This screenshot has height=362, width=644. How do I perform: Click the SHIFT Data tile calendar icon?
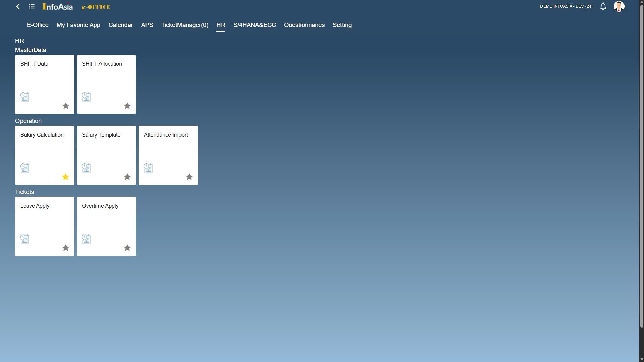pos(25,97)
